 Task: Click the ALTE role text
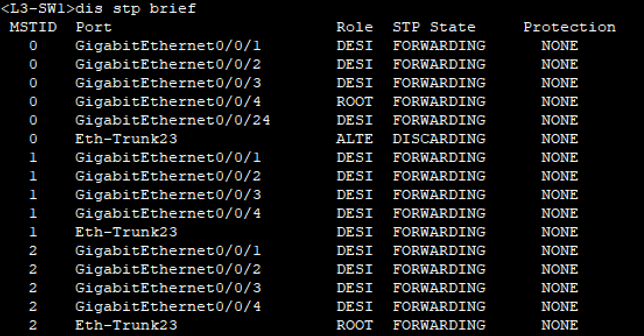click(x=354, y=139)
